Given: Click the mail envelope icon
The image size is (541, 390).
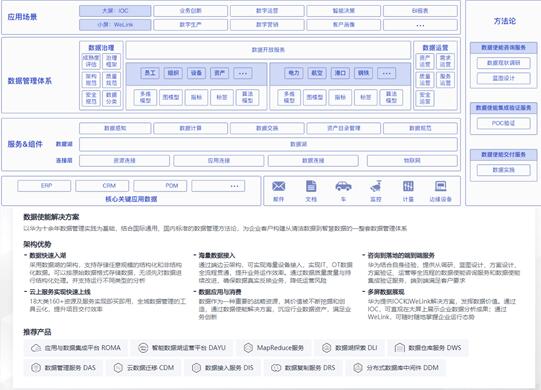Looking at the screenshot, I should [x=278, y=186].
